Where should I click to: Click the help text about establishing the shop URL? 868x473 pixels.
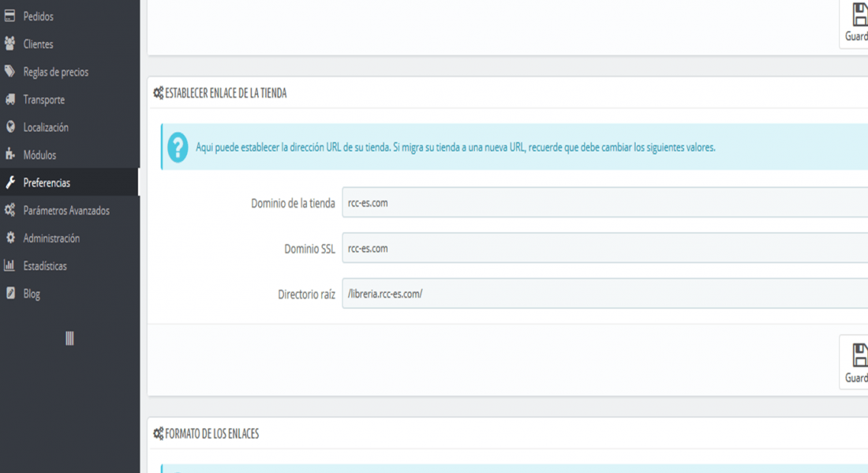point(455,148)
